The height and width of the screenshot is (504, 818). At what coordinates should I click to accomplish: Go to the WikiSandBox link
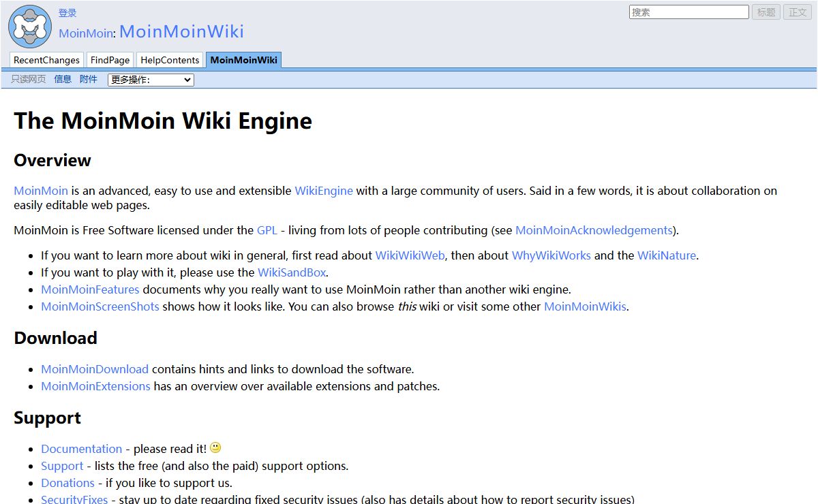pyautogui.click(x=292, y=272)
